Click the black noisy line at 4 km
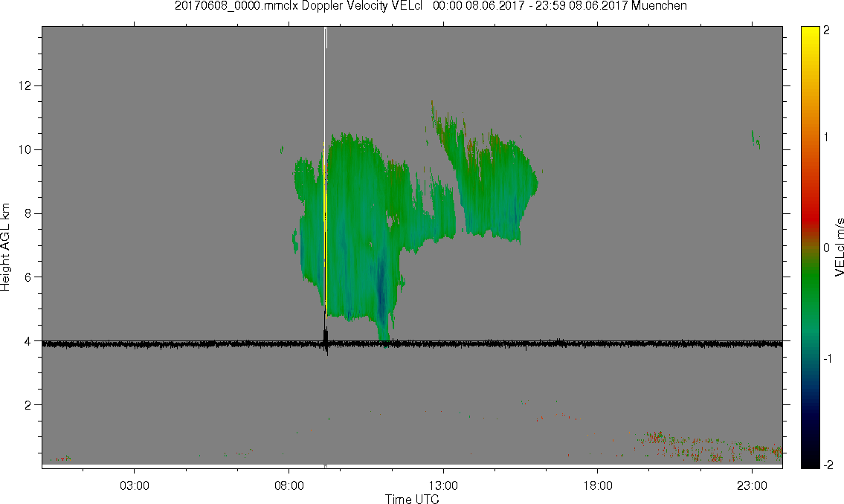This screenshot has width=844, height=504. [x=412, y=343]
